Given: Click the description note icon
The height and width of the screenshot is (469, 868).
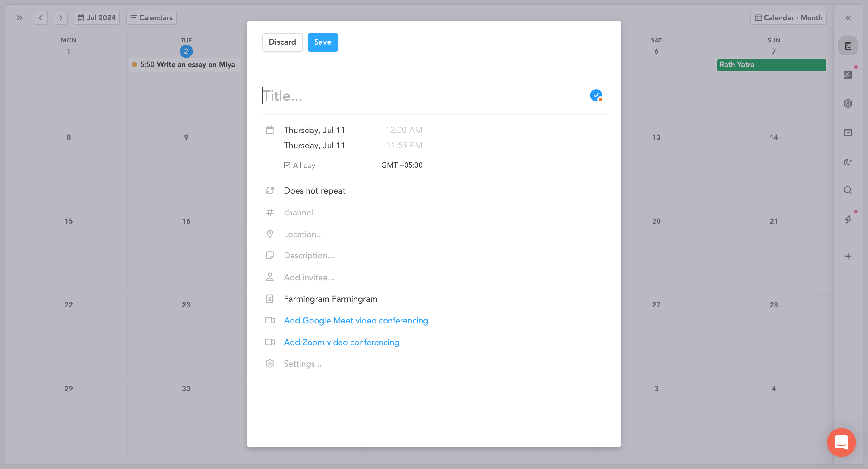Looking at the screenshot, I should [270, 255].
